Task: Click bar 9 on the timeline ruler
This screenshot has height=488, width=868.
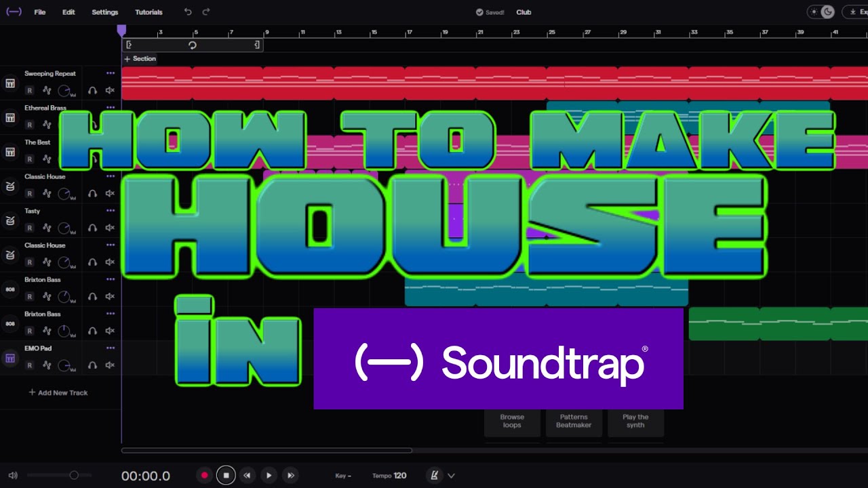Action: [x=267, y=32]
